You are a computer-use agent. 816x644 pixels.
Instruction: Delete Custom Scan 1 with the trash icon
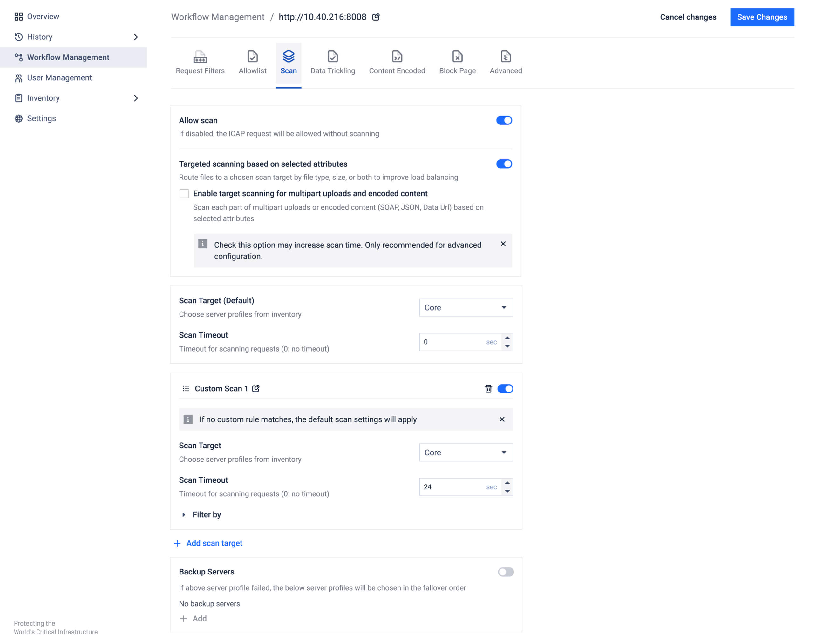(488, 388)
